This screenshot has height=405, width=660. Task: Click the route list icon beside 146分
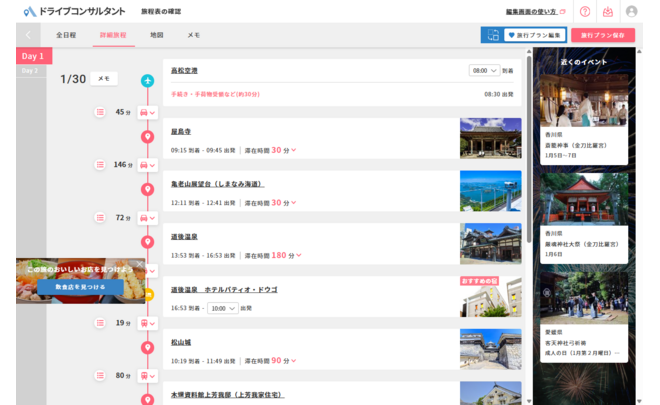point(100,164)
